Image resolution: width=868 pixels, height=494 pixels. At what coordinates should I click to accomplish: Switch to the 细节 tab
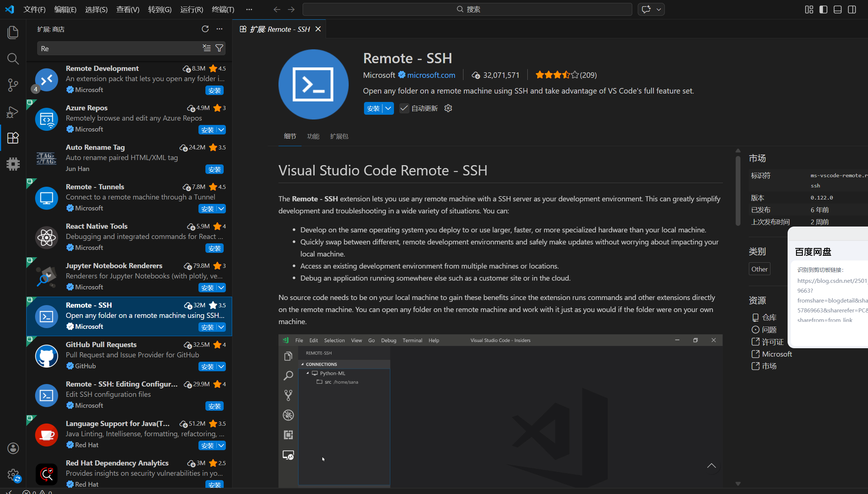click(x=290, y=136)
